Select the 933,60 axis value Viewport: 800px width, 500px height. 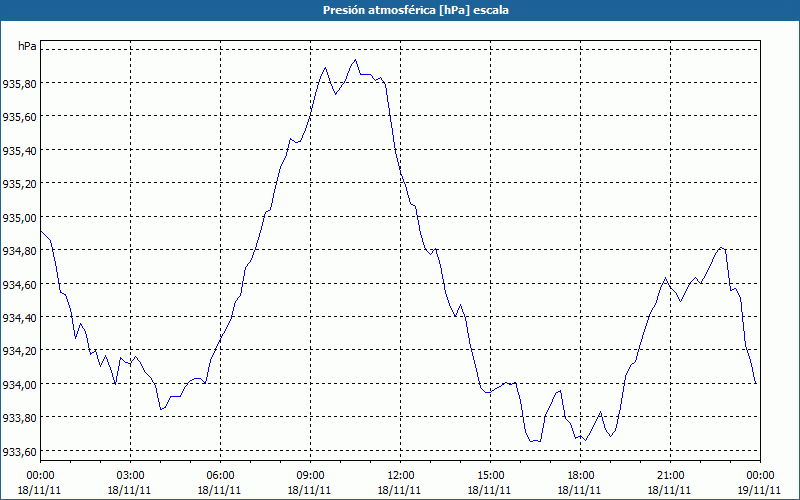(x=19, y=451)
